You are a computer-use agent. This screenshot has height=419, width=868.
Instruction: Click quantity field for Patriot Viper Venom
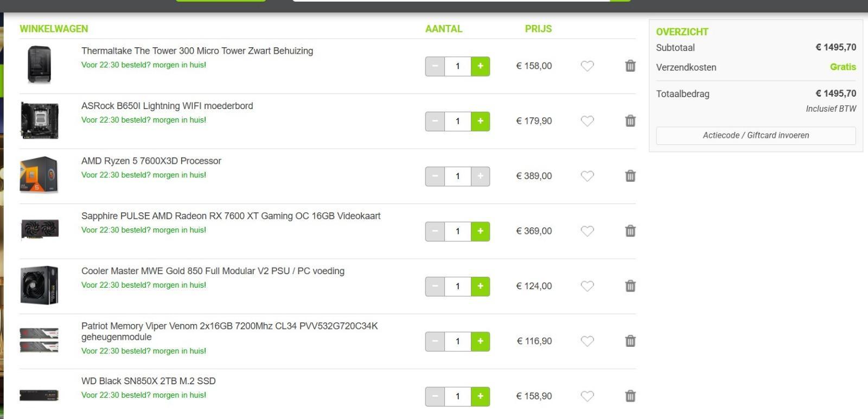[x=458, y=341]
